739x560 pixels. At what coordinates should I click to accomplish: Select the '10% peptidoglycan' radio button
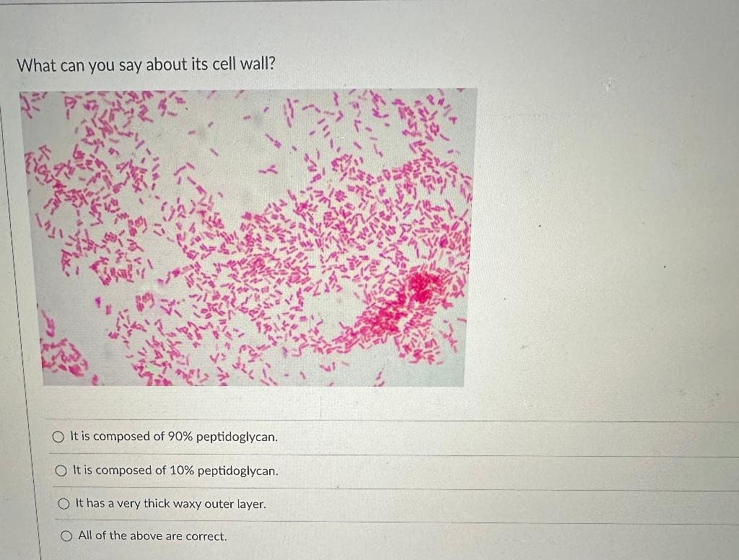60,470
